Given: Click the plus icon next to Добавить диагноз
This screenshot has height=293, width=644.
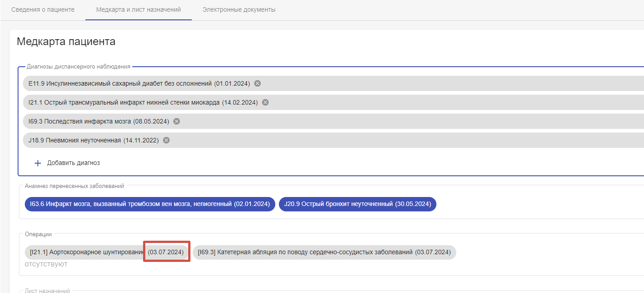Looking at the screenshot, I should coord(38,163).
